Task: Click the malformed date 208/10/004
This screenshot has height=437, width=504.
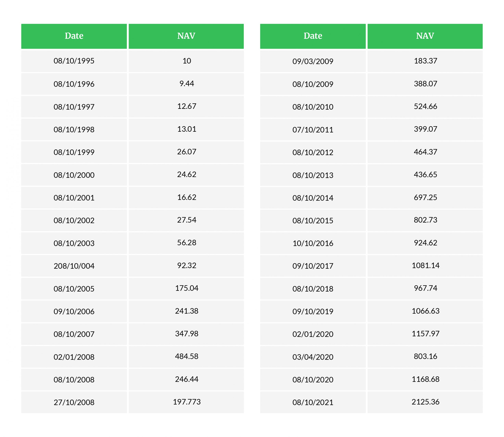Action: [74, 266]
